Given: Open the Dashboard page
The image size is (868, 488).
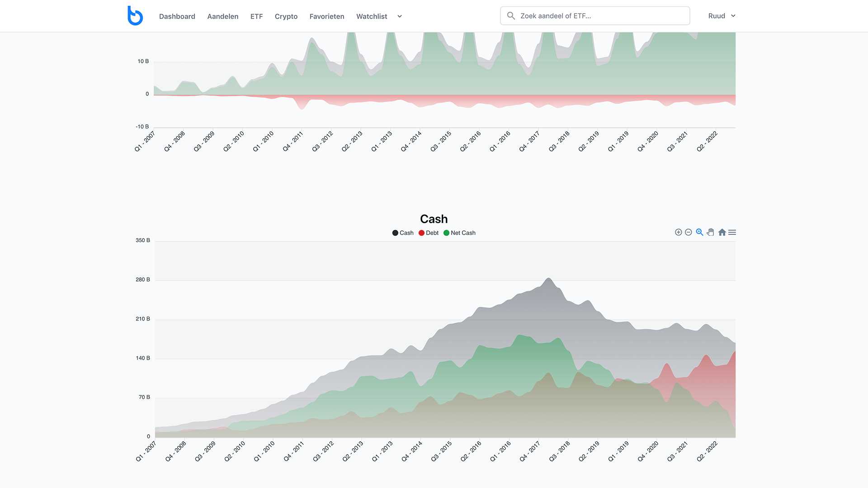Looking at the screenshot, I should click(x=177, y=16).
